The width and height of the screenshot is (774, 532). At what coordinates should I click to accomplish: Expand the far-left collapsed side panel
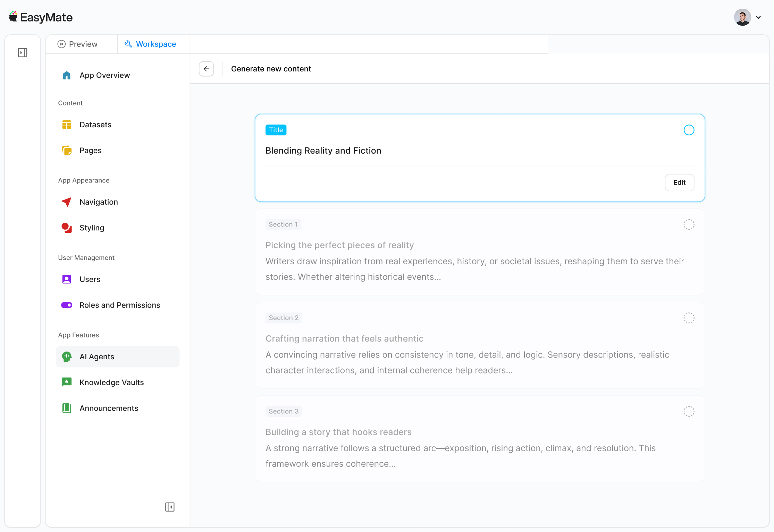[x=23, y=53]
